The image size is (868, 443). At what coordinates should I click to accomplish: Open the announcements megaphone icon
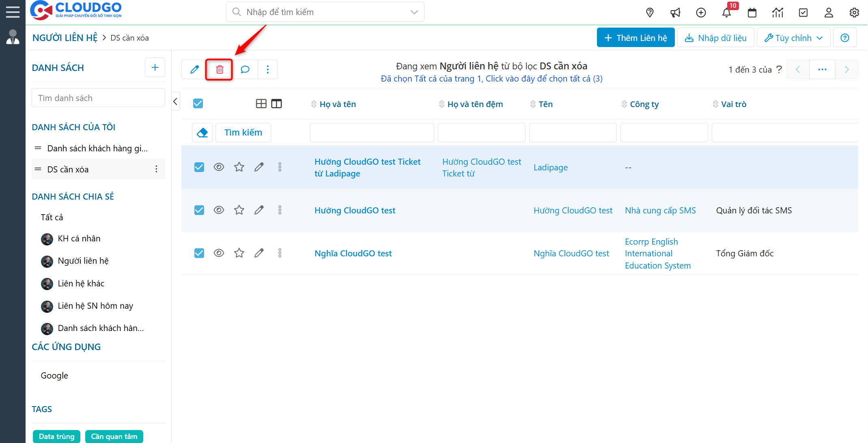click(675, 13)
